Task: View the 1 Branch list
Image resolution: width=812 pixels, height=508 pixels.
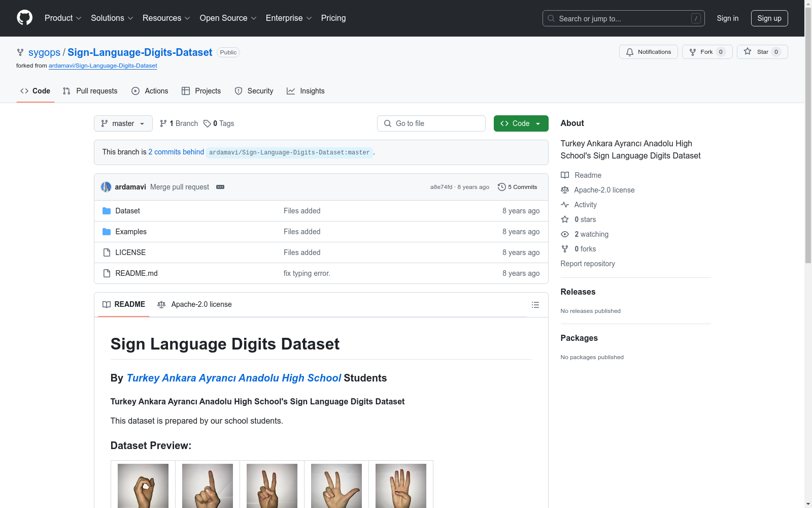Action: pyautogui.click(x=179, y=123)
